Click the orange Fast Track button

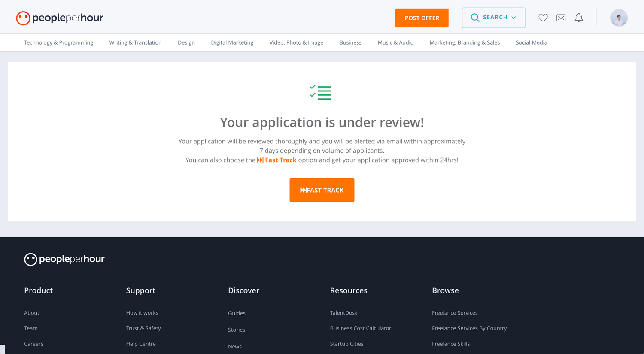(322, 190)
